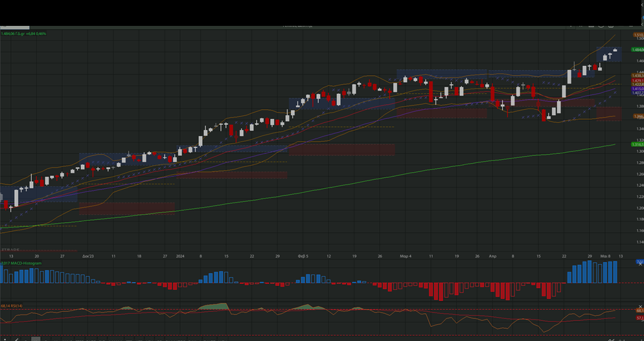644x341 pixels.
Task: Click the orange 1.366 lower band tag
Action: coord(638,116)
